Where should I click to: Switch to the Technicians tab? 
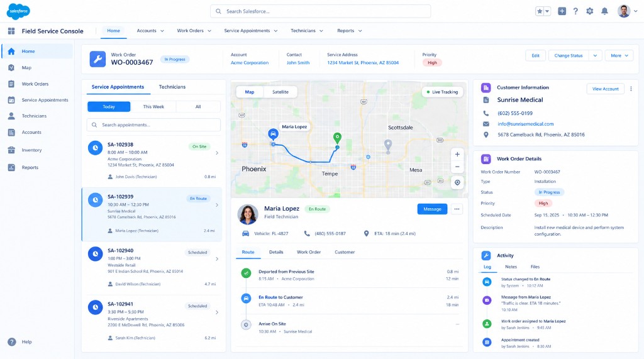click(172, 87)
